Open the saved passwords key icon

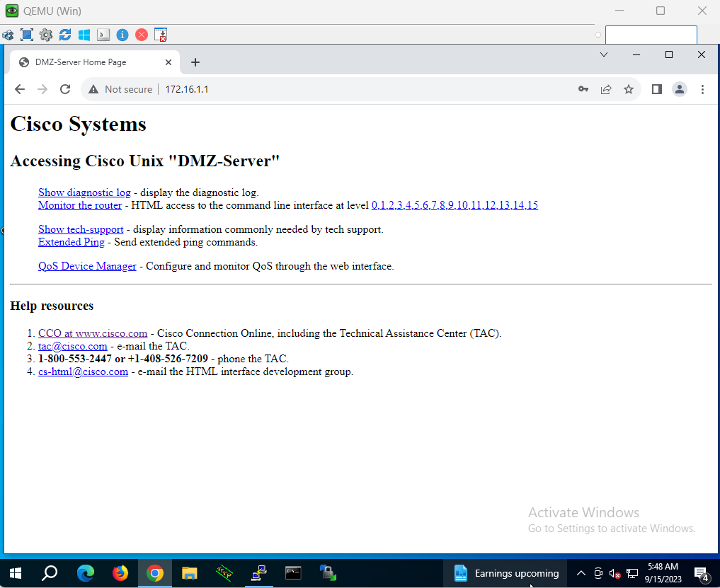(x=583, y=89)
